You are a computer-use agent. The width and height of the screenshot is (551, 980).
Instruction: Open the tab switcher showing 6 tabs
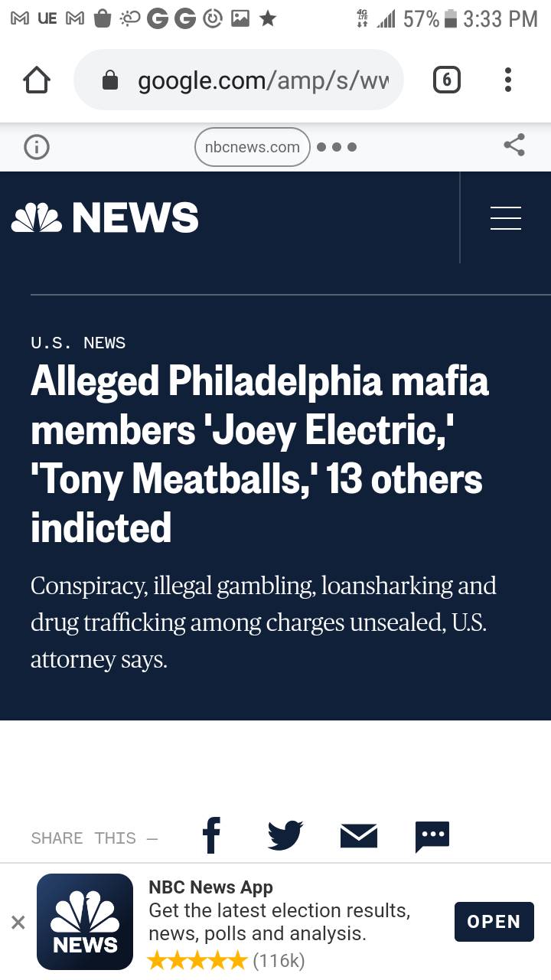click(x=447, y=80)
